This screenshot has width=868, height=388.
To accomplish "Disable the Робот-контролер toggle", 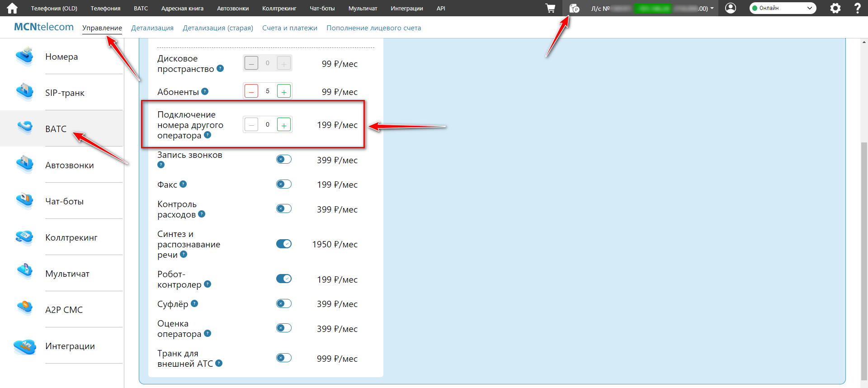I will (284, 279).
